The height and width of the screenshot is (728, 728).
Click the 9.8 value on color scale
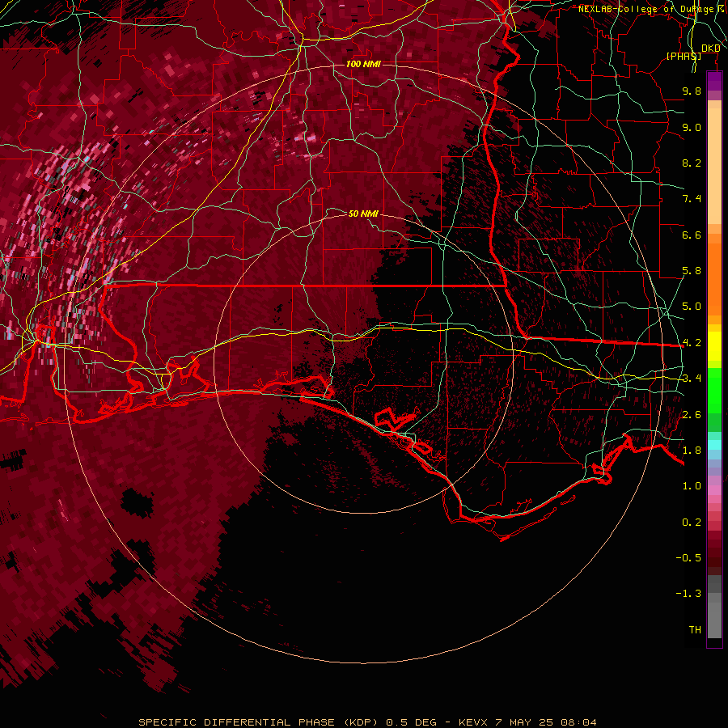click(692, 91)
